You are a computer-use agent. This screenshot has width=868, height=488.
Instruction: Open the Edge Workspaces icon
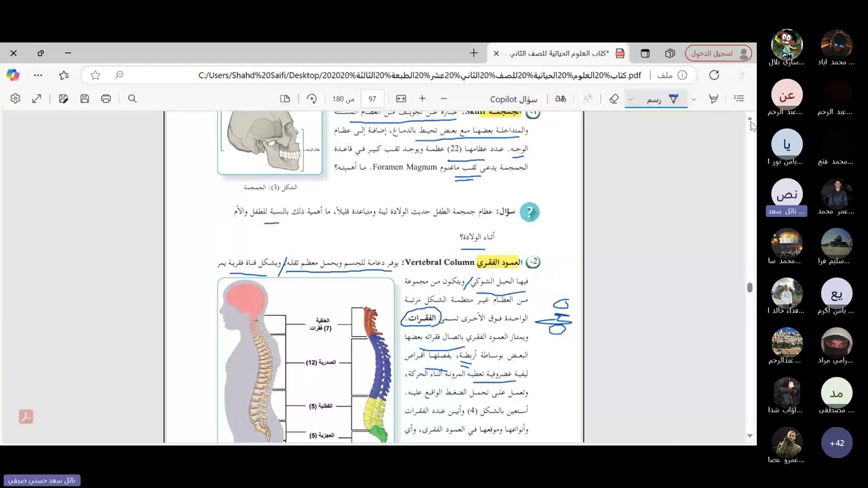click(x=670, y=53)
